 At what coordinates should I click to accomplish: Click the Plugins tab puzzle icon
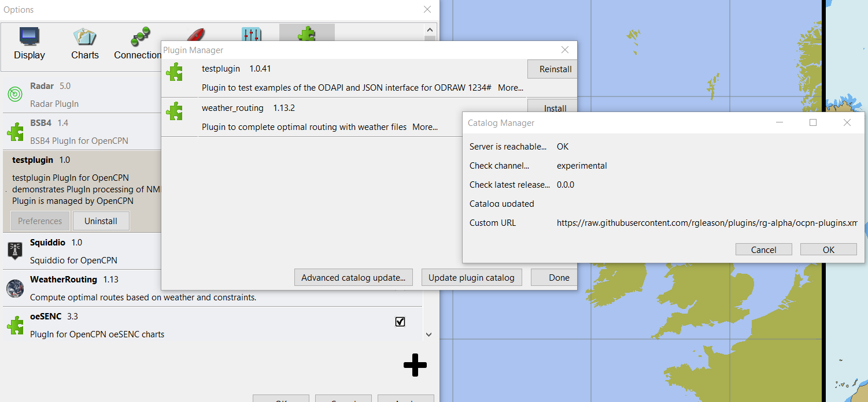coord(306,34)
